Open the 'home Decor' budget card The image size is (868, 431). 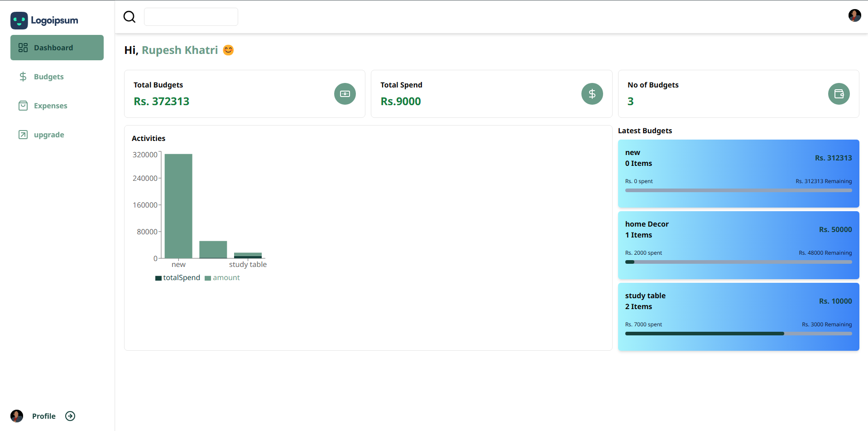pyautogui.click(x=739, y=245)
